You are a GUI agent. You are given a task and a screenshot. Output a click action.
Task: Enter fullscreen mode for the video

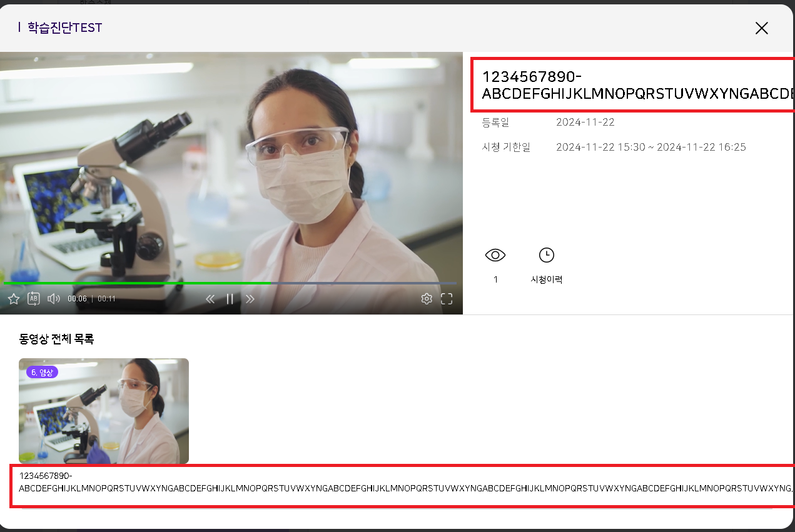(447, 299)
